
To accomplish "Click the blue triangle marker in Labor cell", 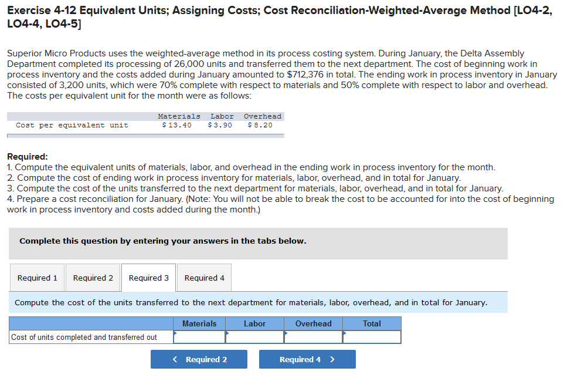I will (229, 332).
